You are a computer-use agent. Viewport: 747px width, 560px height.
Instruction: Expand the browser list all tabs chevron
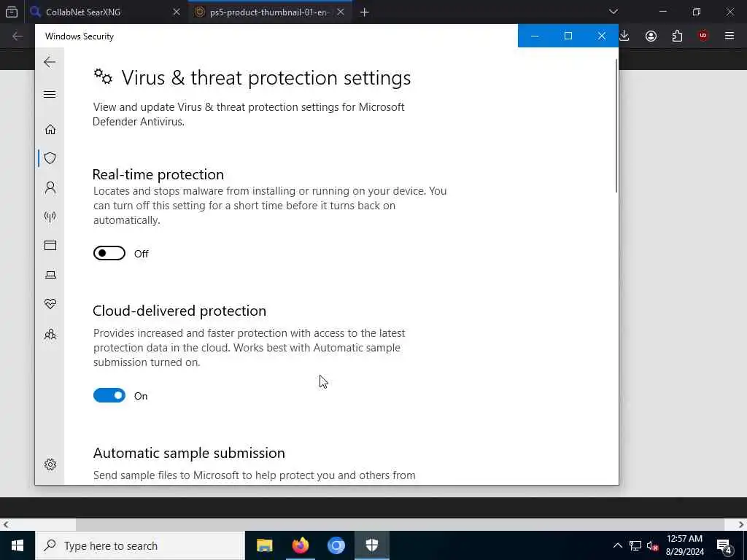tap(613, 12)
